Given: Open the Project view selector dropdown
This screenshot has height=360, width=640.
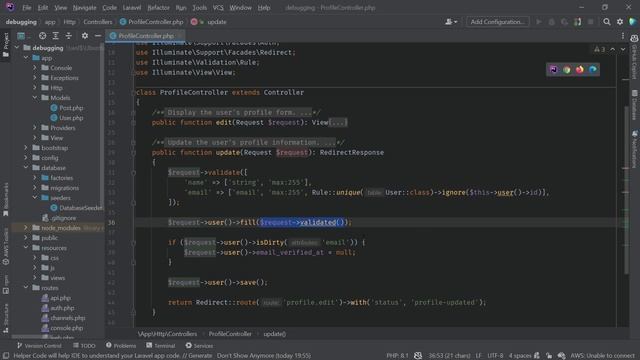Looking at the screenshot, I should coord(23,36).
